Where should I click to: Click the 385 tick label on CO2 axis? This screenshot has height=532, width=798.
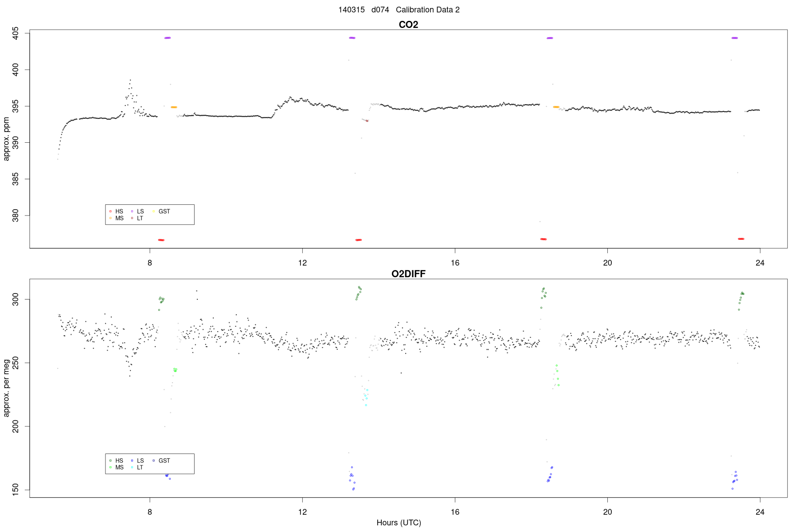click(16, 179)
